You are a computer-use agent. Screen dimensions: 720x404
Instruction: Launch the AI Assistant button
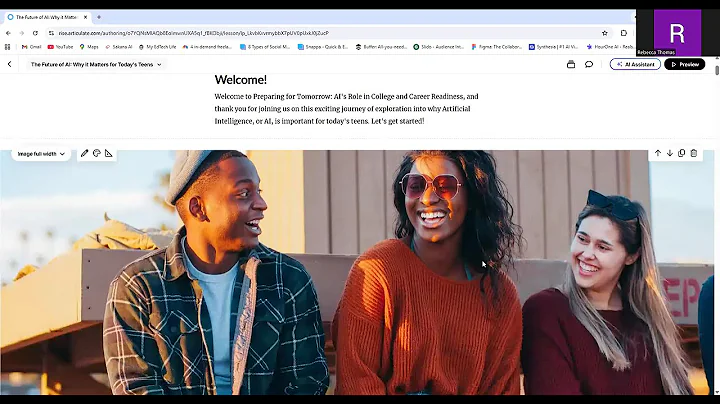(635, 64)
